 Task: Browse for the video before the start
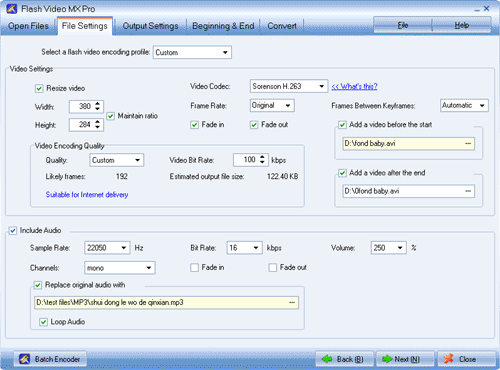tap(468, 144)
